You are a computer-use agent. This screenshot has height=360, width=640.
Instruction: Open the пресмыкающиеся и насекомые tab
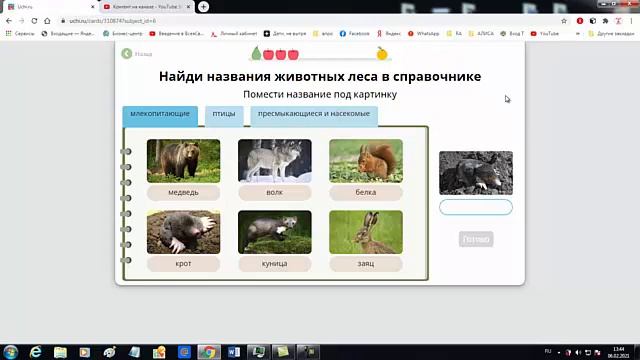click(x=314, y=116)
